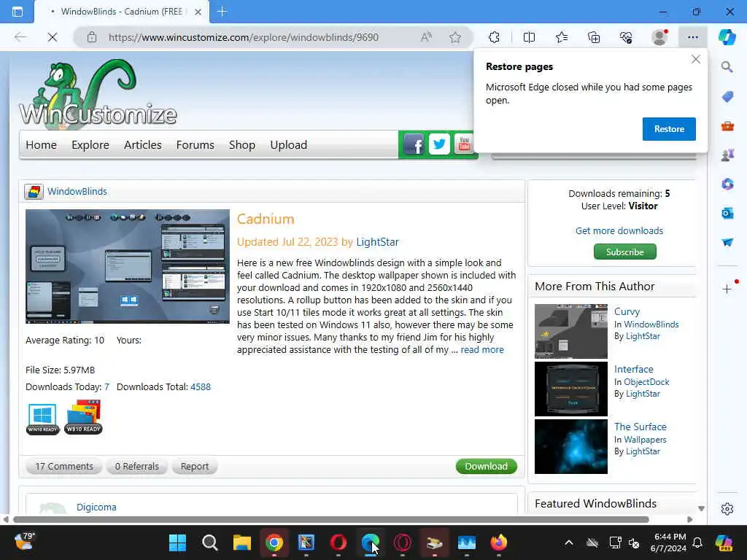Screen dimensions: 747x560
Task: Open the Explore menu item
Action: pyautogui.click(x=90, y=145)
